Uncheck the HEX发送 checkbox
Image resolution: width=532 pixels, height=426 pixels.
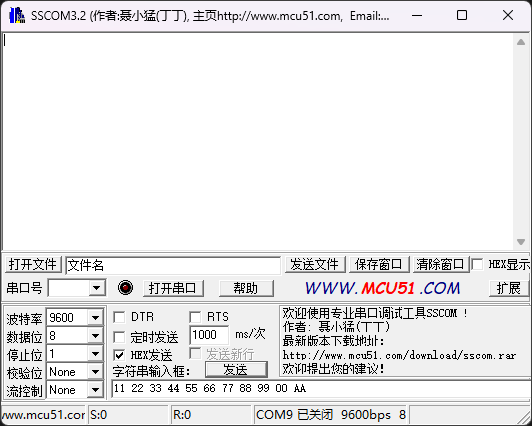[x=119, y=355]
